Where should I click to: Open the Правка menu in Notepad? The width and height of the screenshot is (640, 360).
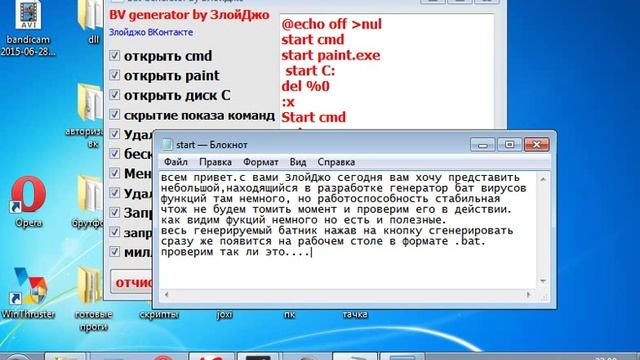click(215, 162)
